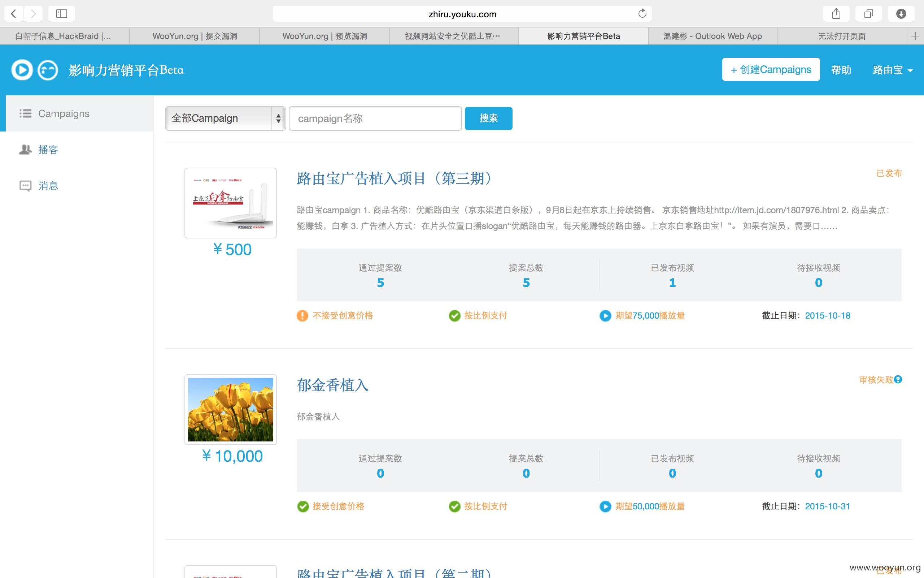Click 已发布视频 count 1
Viewport: 924px width, 578px height.
[x=672, y=282]
